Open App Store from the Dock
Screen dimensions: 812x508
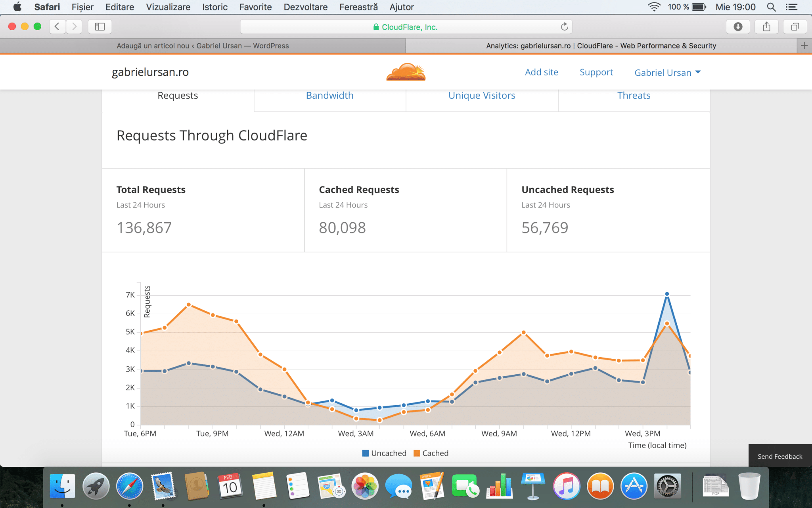pos(634,486)
